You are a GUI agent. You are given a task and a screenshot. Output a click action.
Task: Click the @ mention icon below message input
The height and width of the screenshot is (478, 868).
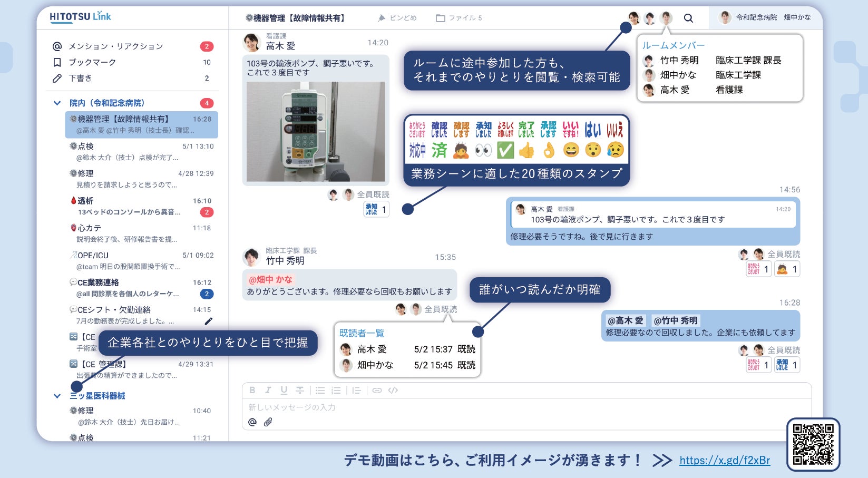click(252, 422)
